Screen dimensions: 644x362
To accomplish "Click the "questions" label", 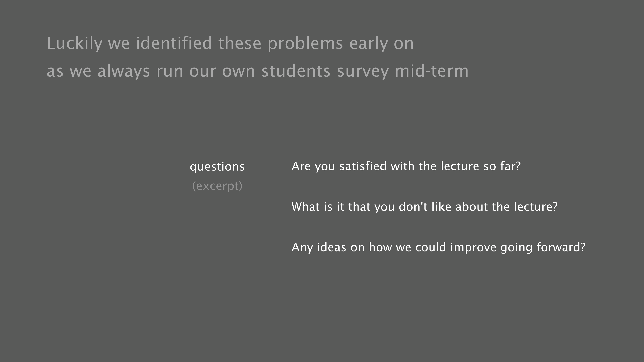I will pos(217,167).
